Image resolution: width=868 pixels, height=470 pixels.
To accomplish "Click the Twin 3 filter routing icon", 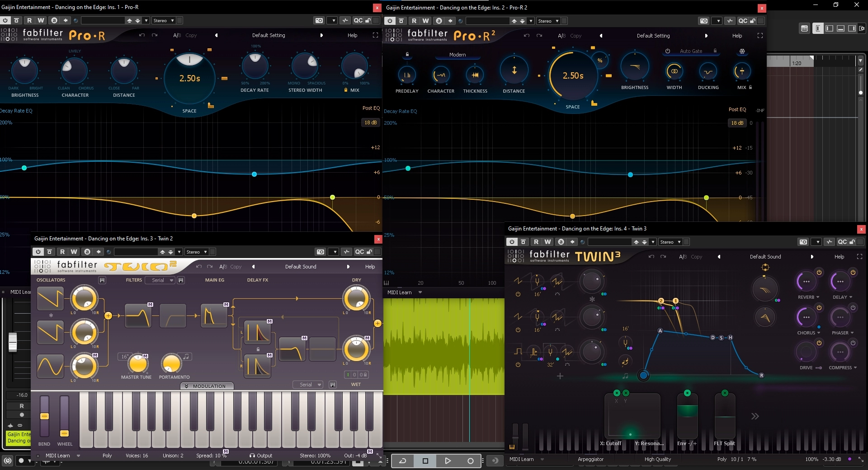I will coord(764,268).
